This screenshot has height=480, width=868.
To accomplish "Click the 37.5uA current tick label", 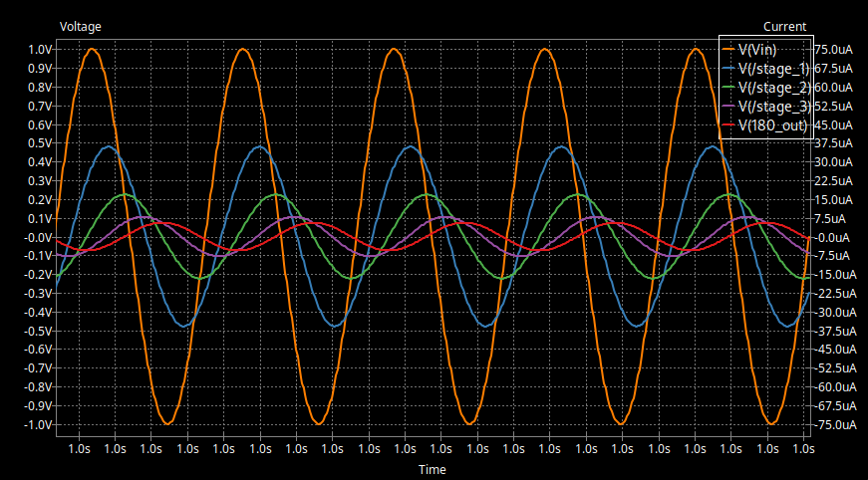I will tap(833, 143).
